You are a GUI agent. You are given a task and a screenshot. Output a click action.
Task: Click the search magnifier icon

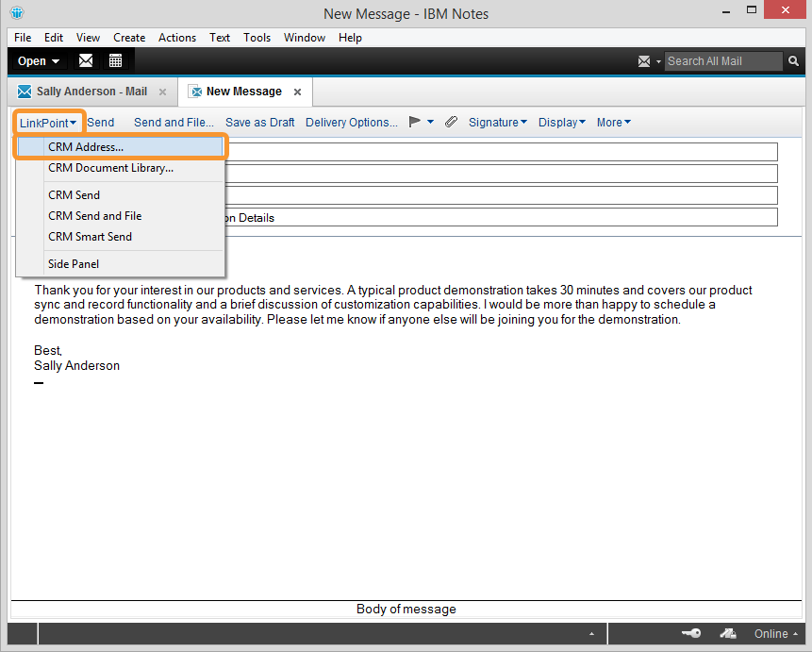793,61
